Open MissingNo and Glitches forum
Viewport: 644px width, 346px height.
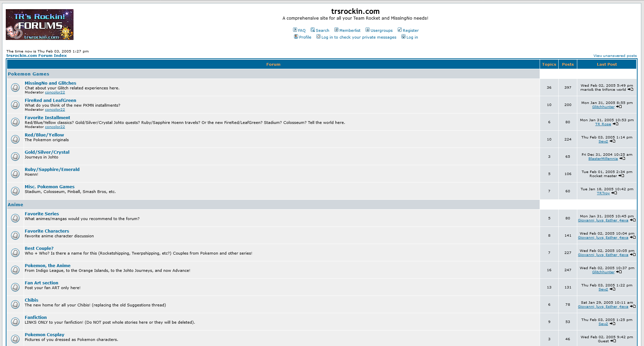50,83
